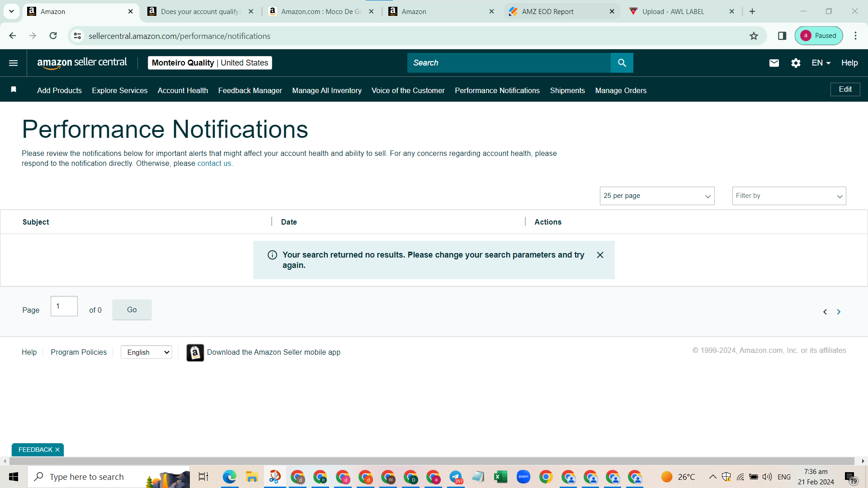868x488 pixels.
Task: Switch to the Upload - AWL LABEL tab
Action: pyautogui.click(x=682, y=11)
